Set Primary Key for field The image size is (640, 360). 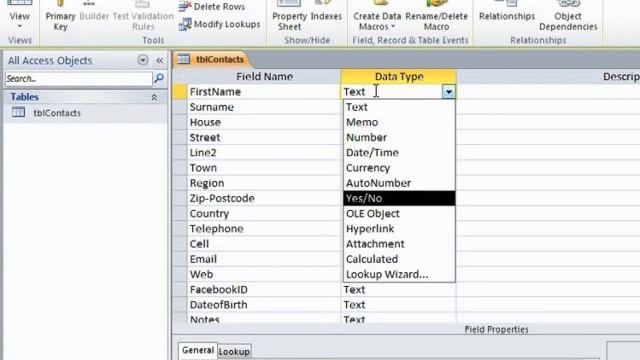coord(60,17)
